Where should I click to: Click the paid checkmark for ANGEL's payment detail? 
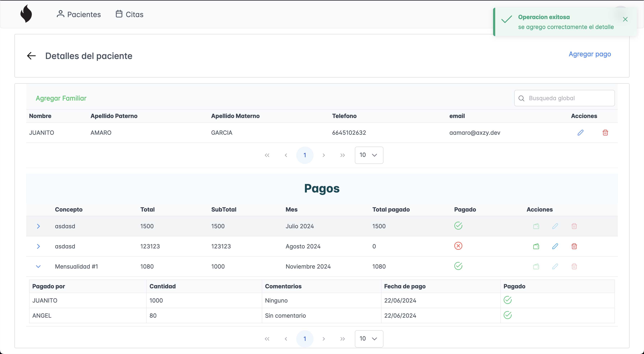[x=507, y=315]
